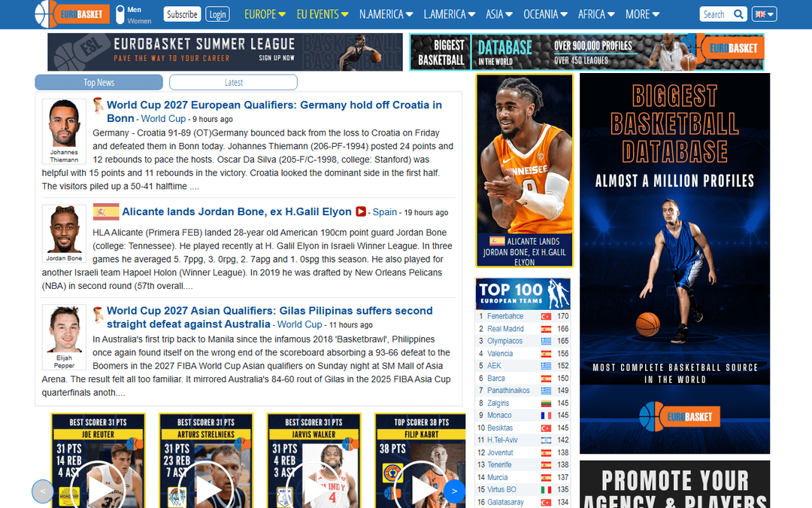The width and height of the screenshot is (812, 508).
Task: Click the Login button
Action: [x=217, y=14]
